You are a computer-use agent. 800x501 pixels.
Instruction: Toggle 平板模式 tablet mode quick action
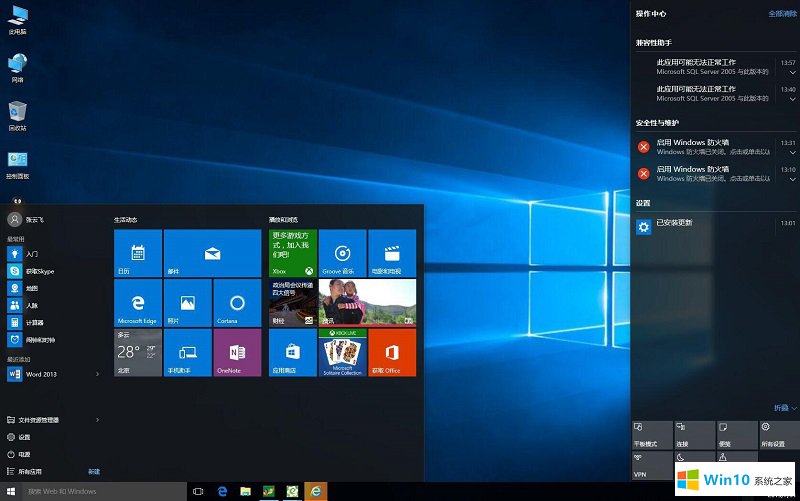click(x=652, y=435)
